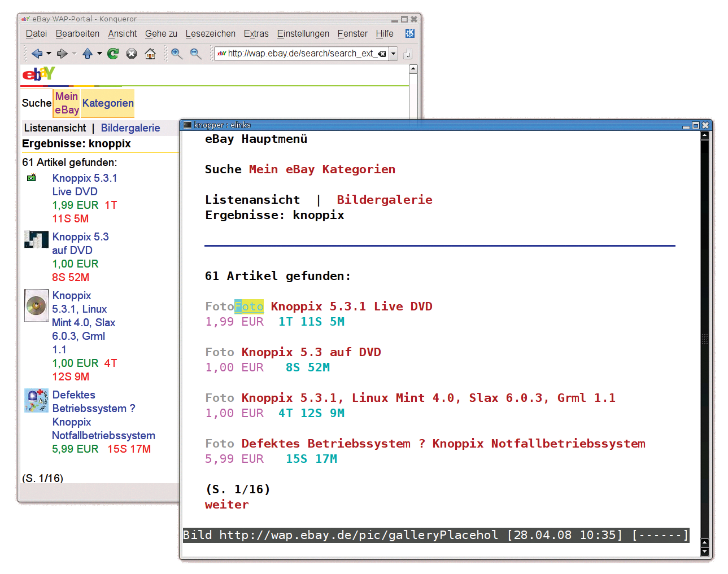The image size is (728, 574).
Task: Open the Mein eBay tab in Konqueror
Action: coord(67,103)
